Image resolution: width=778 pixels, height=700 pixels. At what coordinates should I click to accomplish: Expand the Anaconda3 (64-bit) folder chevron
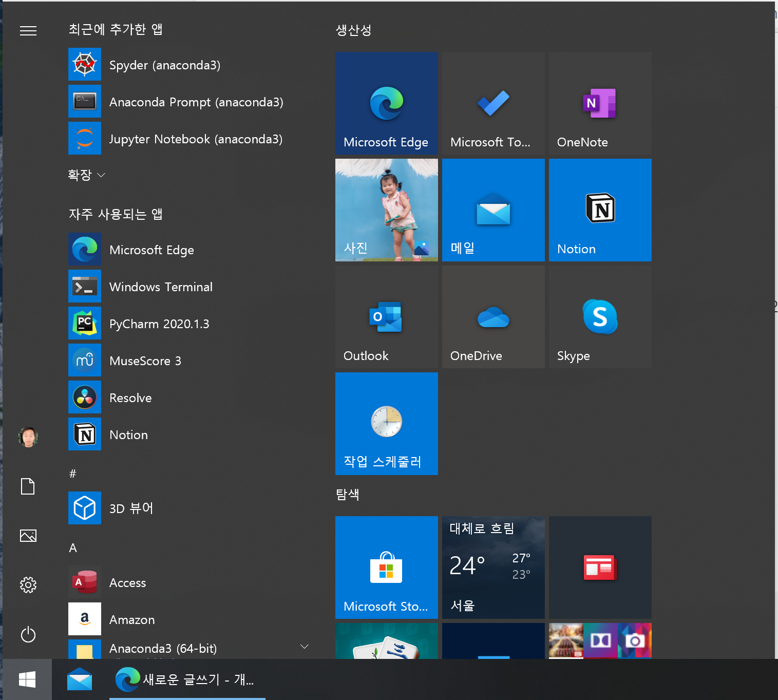[x=304, y=647]
